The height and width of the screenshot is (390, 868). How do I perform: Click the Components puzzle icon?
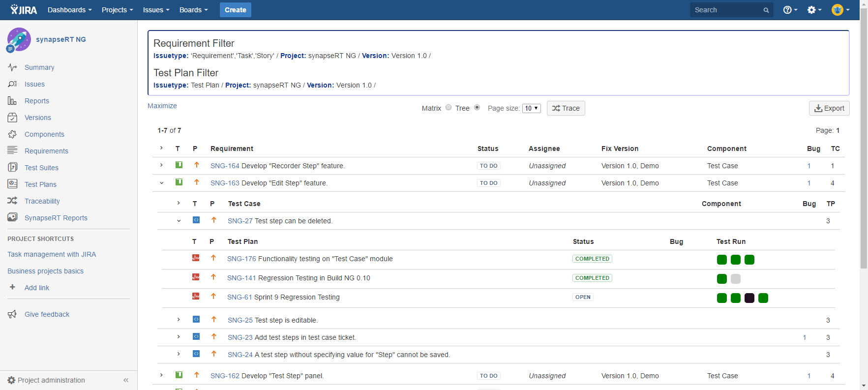coord(12,134)
